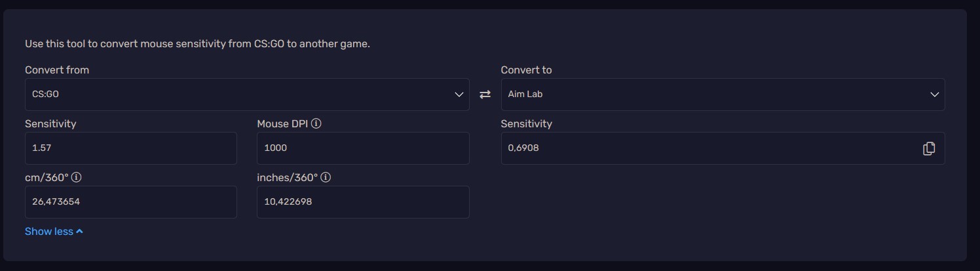
Task: Click the Mouse DPI info icon
Action: (x=316, y=123)
